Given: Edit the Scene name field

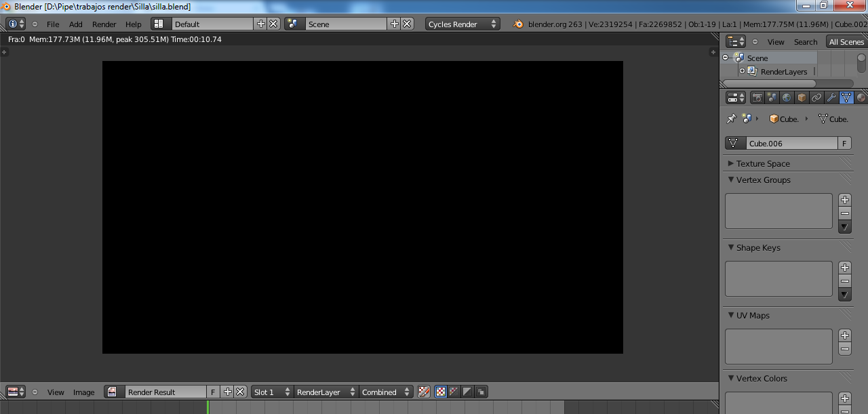Looking at the screenshot, I should pos(347,24).
